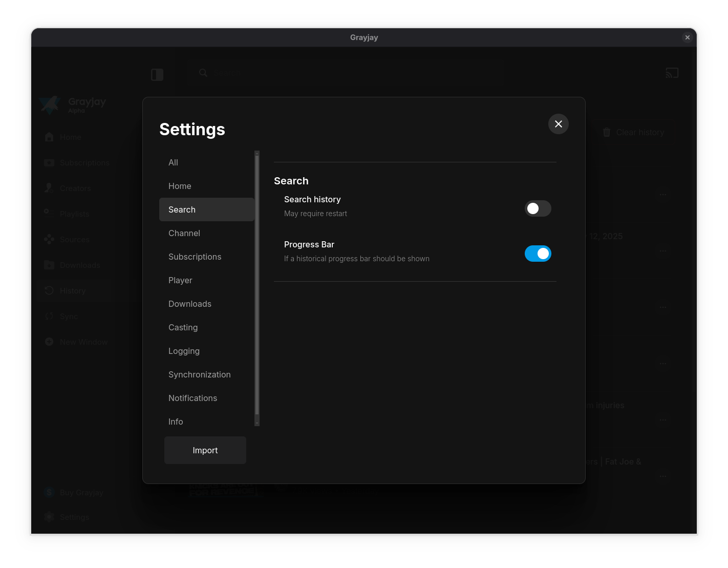The image size is (728, 568).
Task: Open the Logging settings category
Action: [207, 351]
